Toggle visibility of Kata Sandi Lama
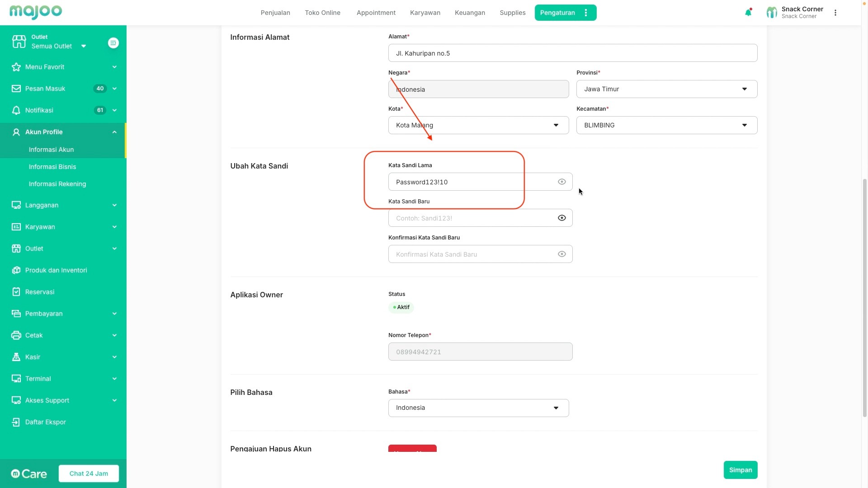The image size is (868, 488). coord(561,182)
